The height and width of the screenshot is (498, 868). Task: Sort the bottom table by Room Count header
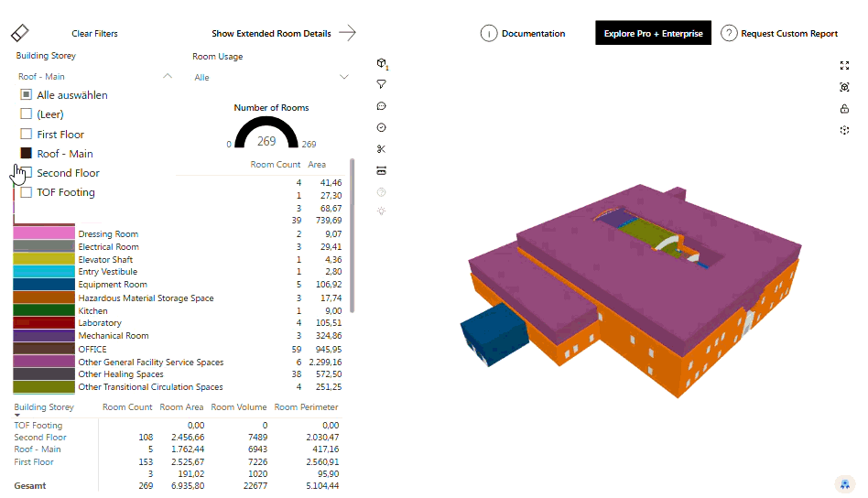(x=126, y=406)
